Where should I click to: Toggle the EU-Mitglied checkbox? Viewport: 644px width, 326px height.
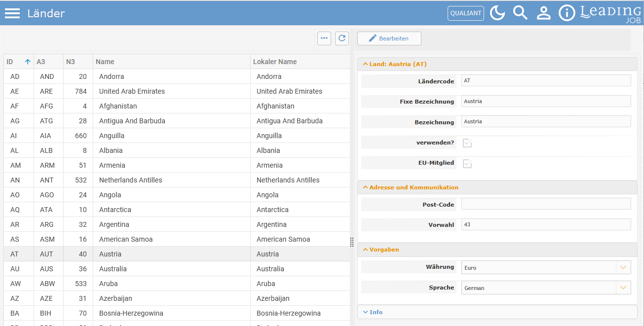coord(467,163)
